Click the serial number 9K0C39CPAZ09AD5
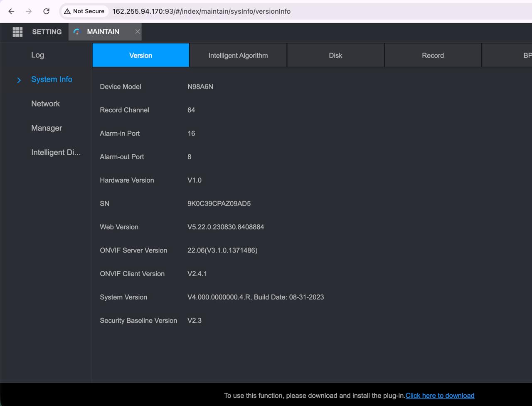532x406 pixels. click(x=219, y=203)
